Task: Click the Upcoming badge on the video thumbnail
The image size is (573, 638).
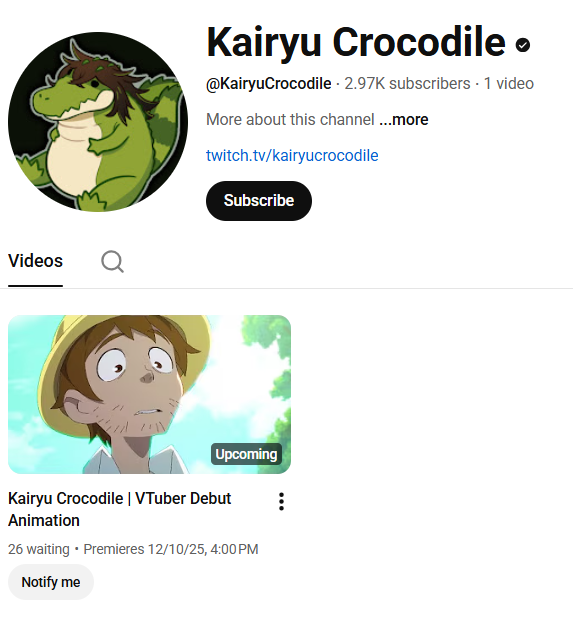Action: click(x=246, y=454)
